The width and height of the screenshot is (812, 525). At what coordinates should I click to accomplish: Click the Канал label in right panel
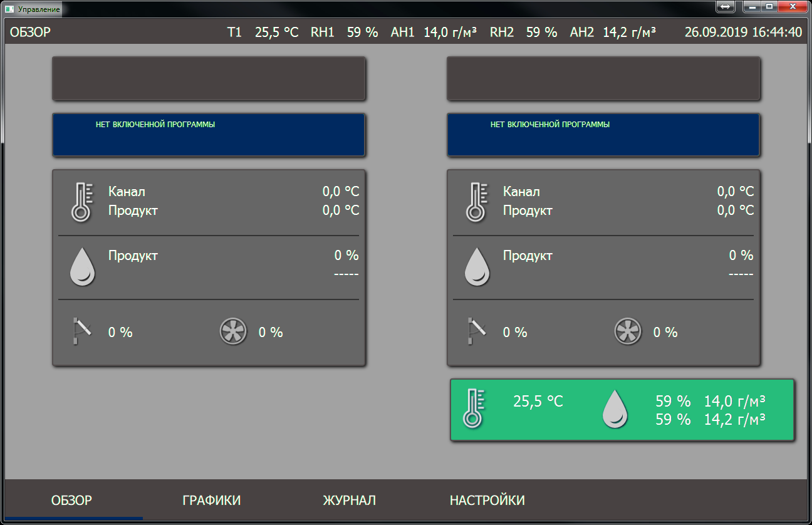(x=521, y=192)
